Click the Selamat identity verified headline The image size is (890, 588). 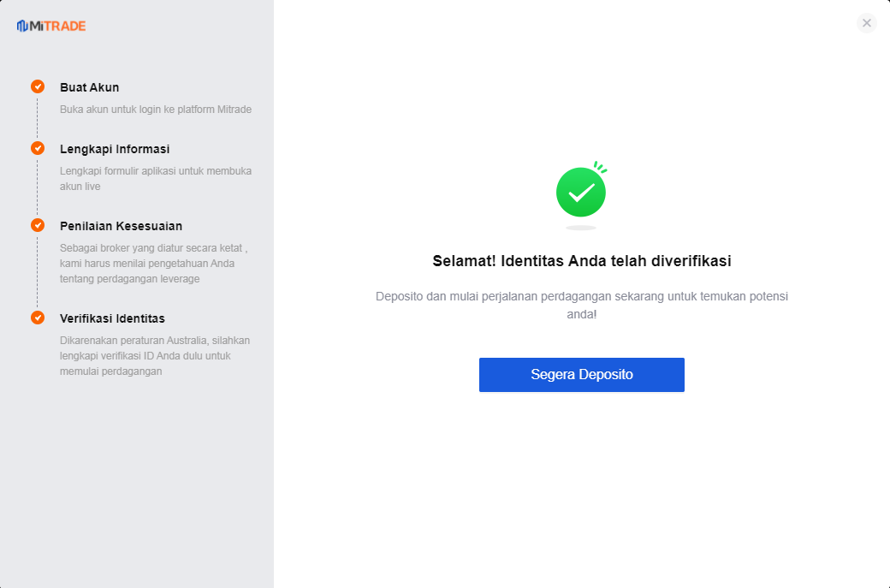(582, 261)
